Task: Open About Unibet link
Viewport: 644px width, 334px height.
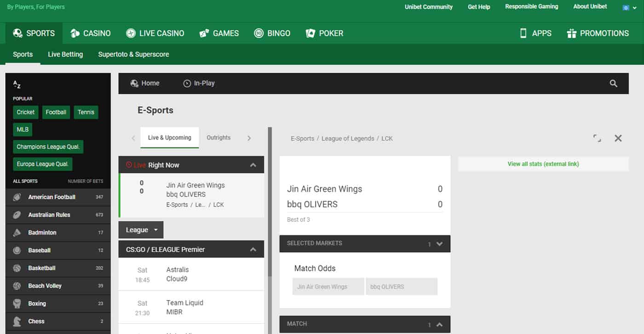Action: [x=590, y=6]
